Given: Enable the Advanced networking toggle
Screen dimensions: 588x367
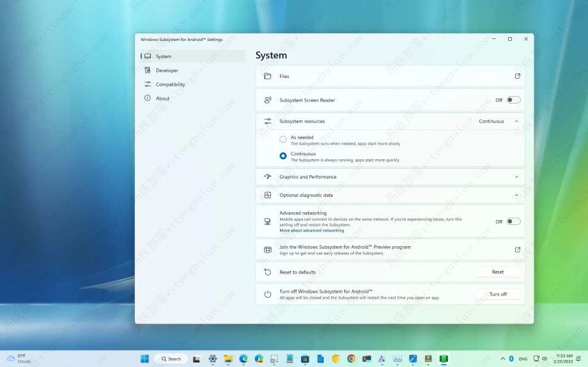Looking at the screenshot, I should 513,221.
